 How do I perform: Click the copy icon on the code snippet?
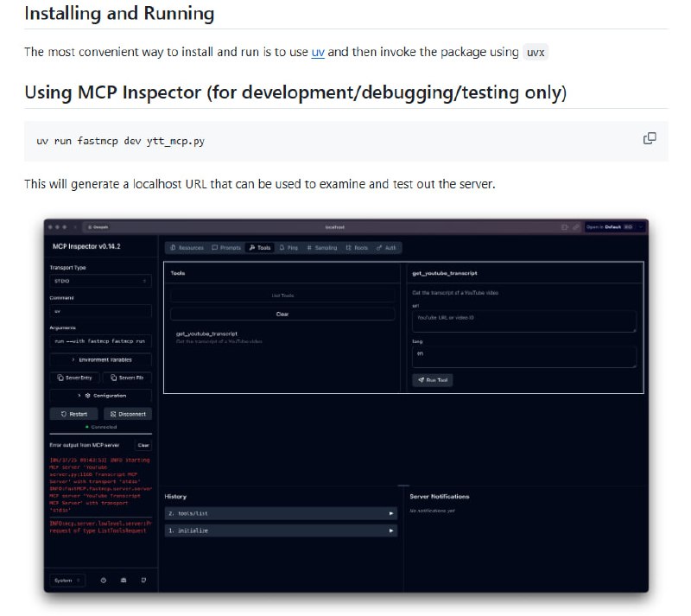pyautogui.click(x=649, y=138)
